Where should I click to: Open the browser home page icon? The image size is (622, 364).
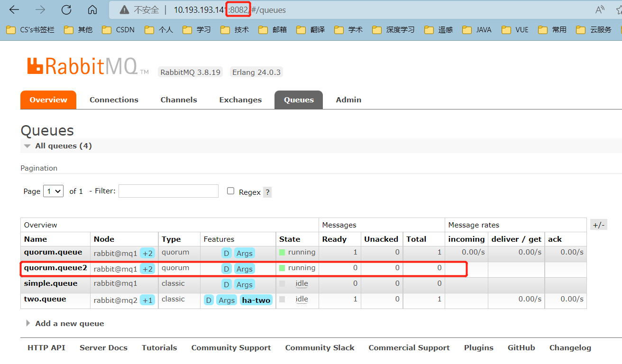point(92,9)
